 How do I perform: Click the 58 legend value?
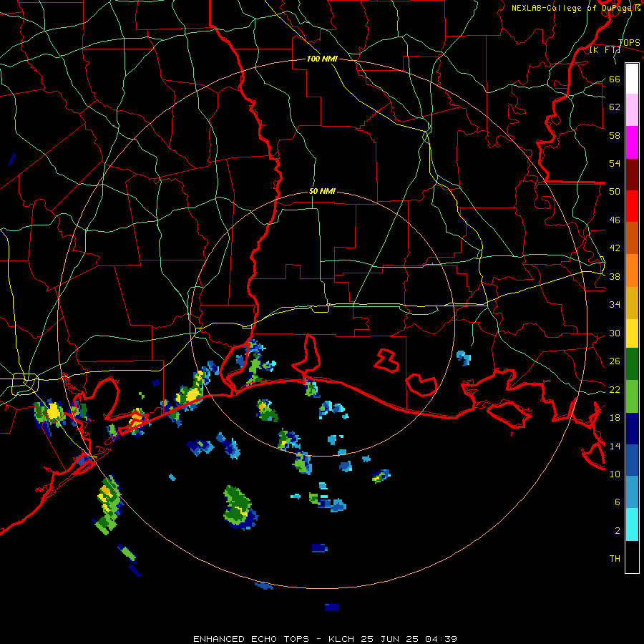615,135
